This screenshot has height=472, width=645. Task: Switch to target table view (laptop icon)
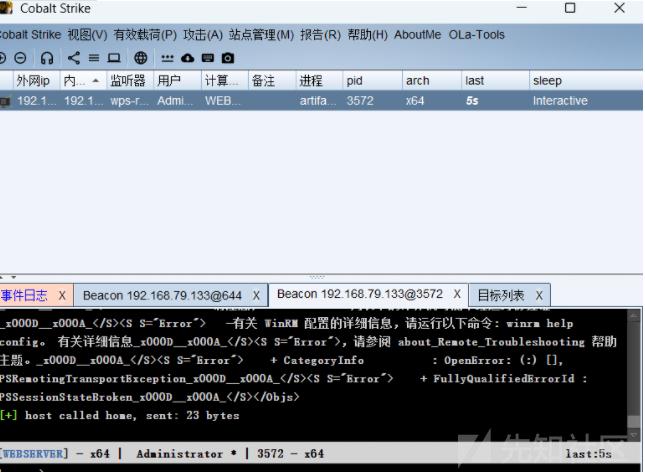[114, 58]
